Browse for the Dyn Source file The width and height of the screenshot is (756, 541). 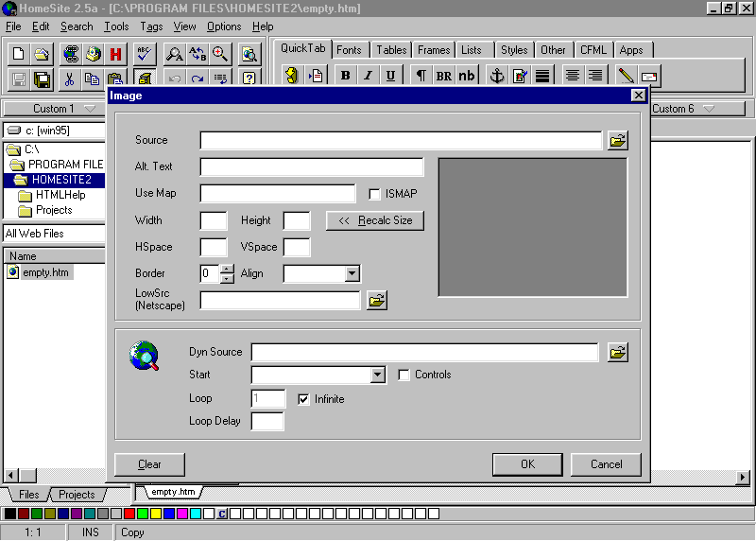[617, 353]
